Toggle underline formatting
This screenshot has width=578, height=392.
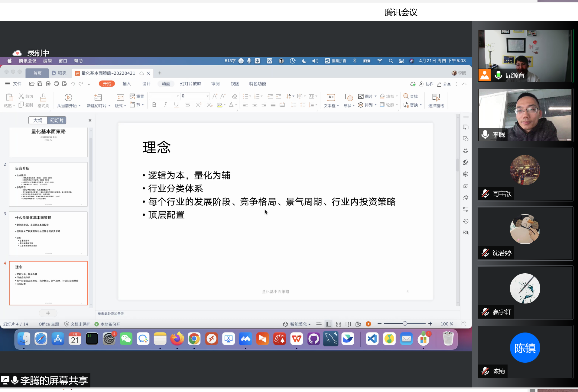(x=176, y=105)
